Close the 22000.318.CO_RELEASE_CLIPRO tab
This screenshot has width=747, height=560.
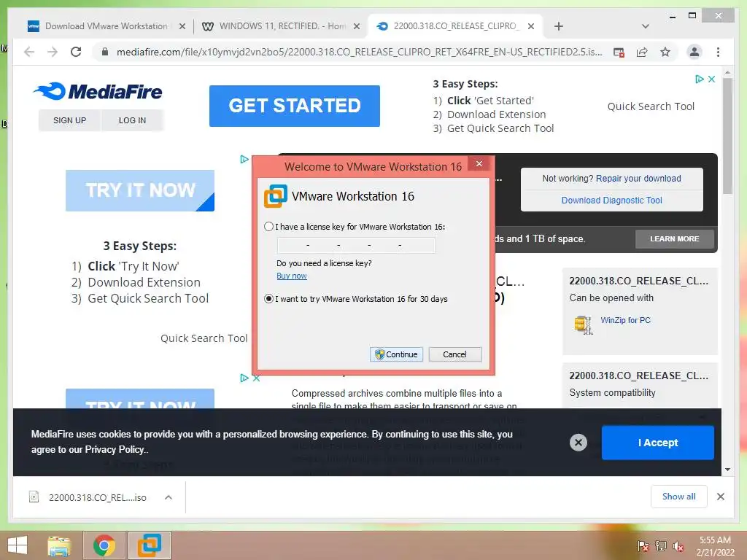point(531,26)
